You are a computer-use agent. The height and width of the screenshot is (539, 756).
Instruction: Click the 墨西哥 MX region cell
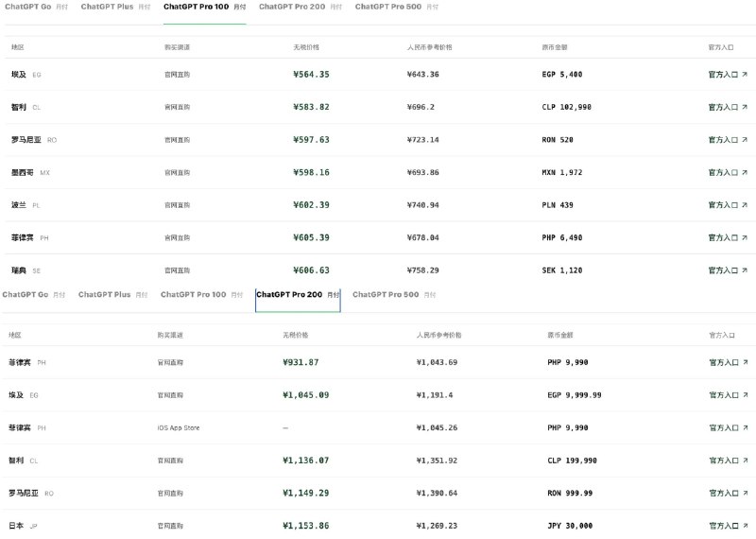[30, 172]
